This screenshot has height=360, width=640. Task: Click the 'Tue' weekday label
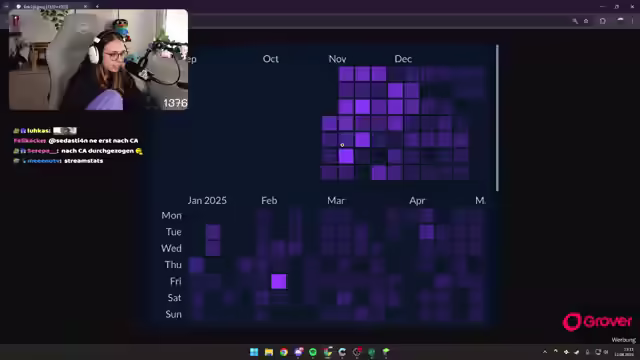coord(173,232)
